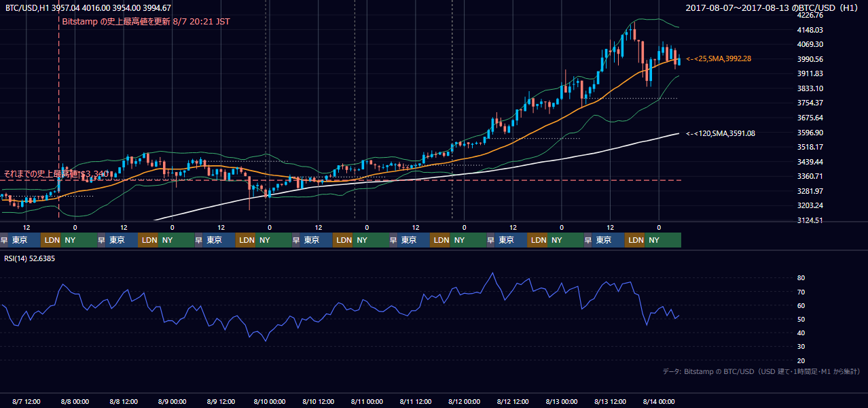
Task: Select the 8/8 00:00 time axis label
Action: 75,401
